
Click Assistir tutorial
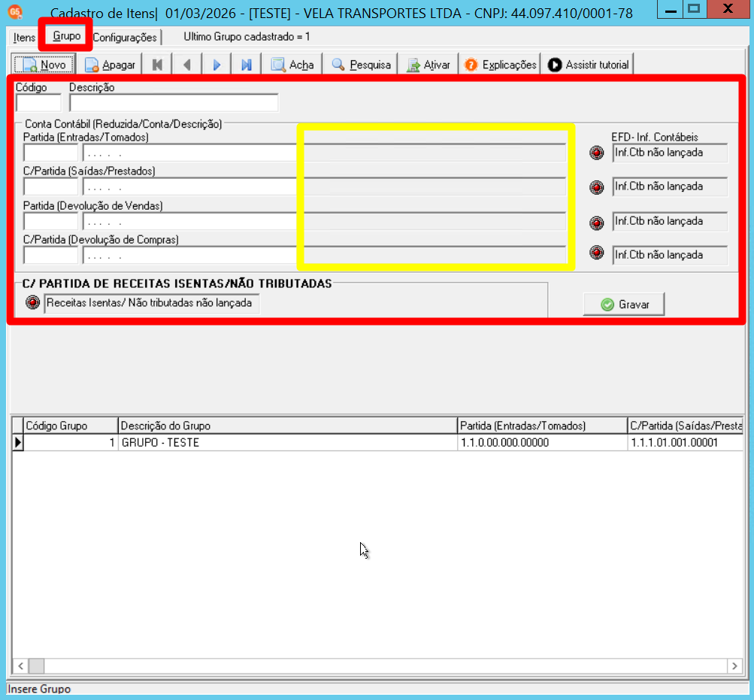[x=588, y=65]
